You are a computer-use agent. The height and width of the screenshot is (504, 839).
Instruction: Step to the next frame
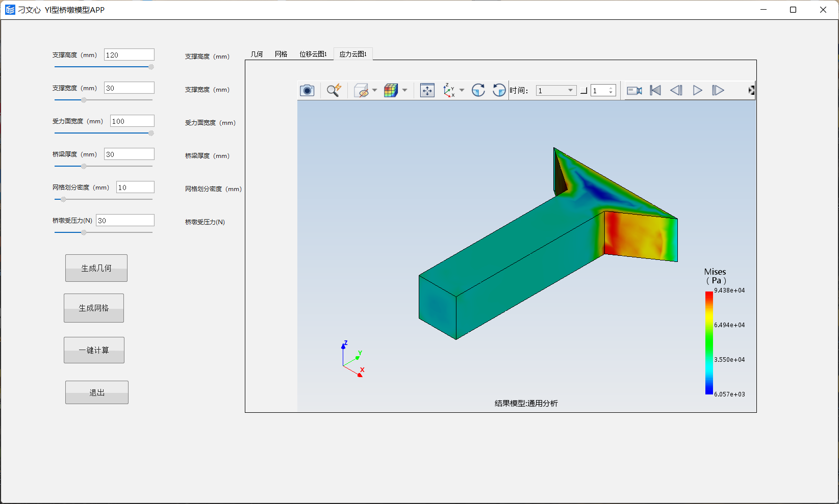(x=718, y=91)
